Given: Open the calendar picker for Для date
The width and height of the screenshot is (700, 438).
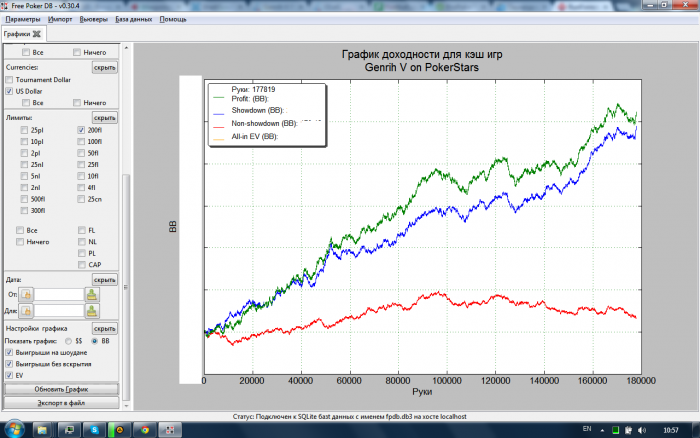Looking at the screenshot, I should (x=26, y=311).
